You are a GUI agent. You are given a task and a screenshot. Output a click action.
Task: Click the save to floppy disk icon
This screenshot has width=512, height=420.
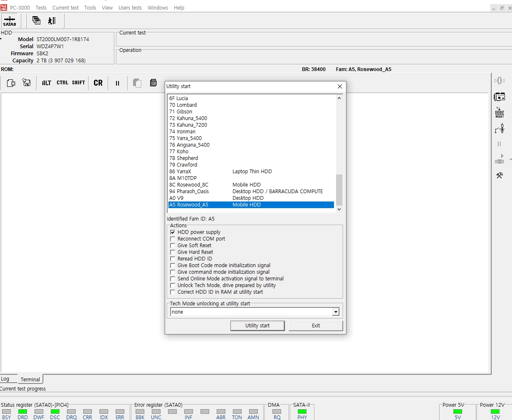pyautogui.click(x=27, y=83)
